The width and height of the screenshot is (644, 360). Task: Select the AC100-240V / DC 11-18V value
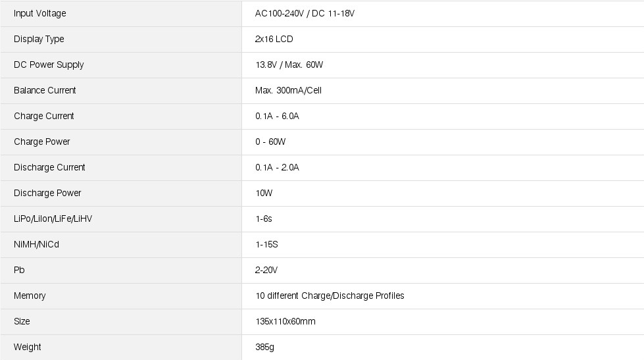tap(305, 13)
